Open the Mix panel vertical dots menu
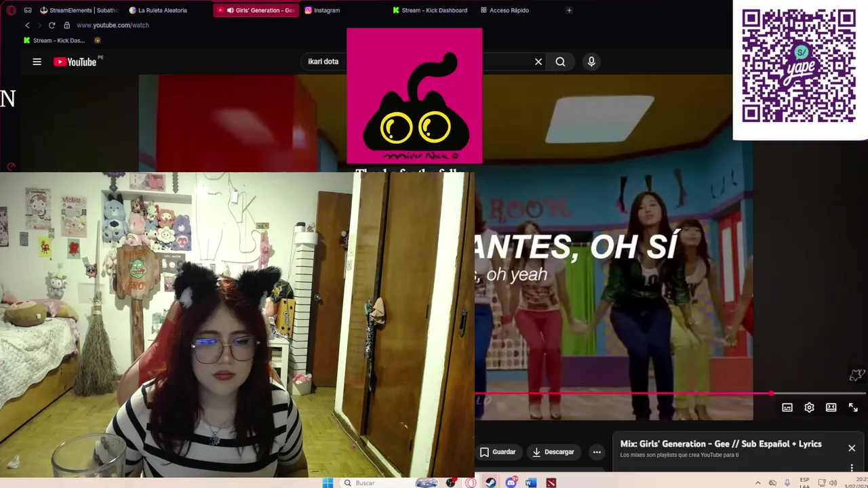The image size is (868, 488). (852, 468)
